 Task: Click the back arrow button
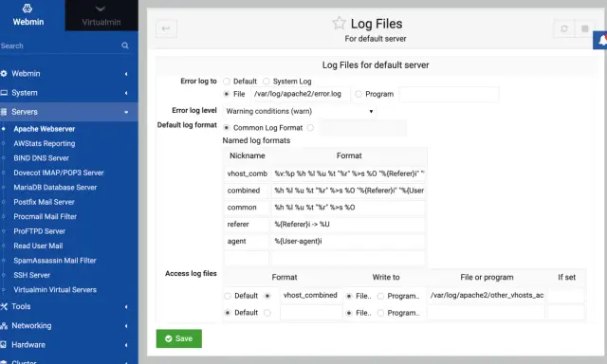pyautogui.click(x=166, y=28)
